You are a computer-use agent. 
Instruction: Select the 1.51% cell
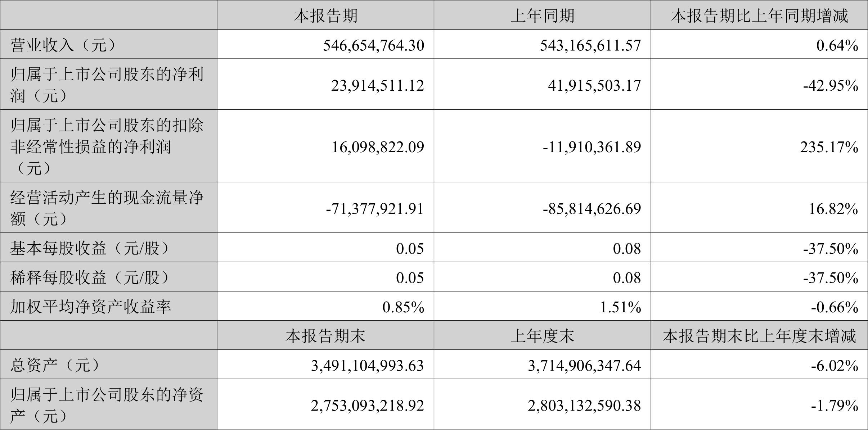point(621,307)
